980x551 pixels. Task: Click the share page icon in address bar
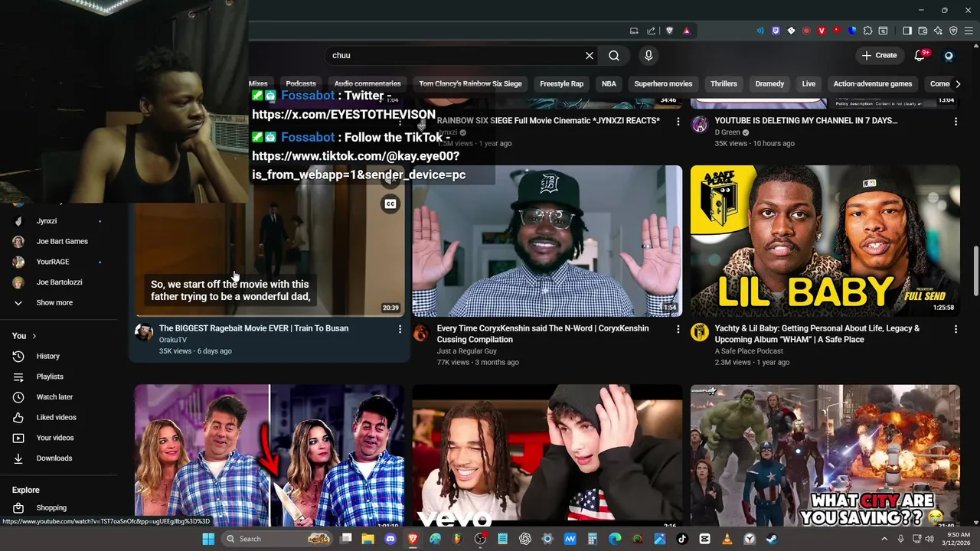tap(651, 31)
